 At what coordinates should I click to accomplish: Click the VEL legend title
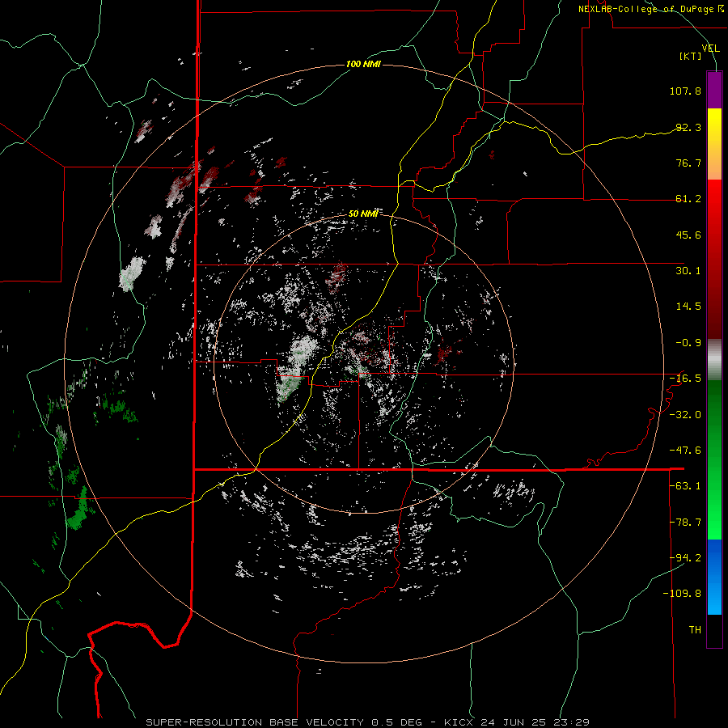pos(711,49)
